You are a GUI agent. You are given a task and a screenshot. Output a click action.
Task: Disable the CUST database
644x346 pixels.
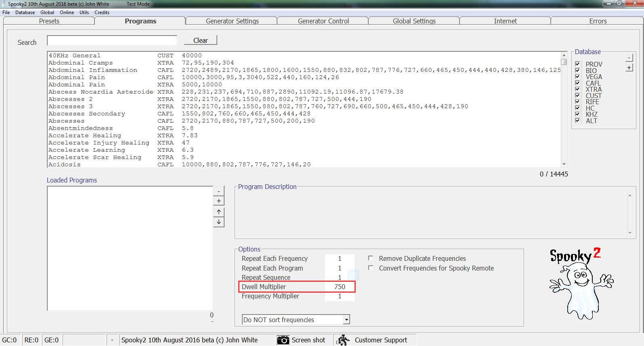[578, 96]
